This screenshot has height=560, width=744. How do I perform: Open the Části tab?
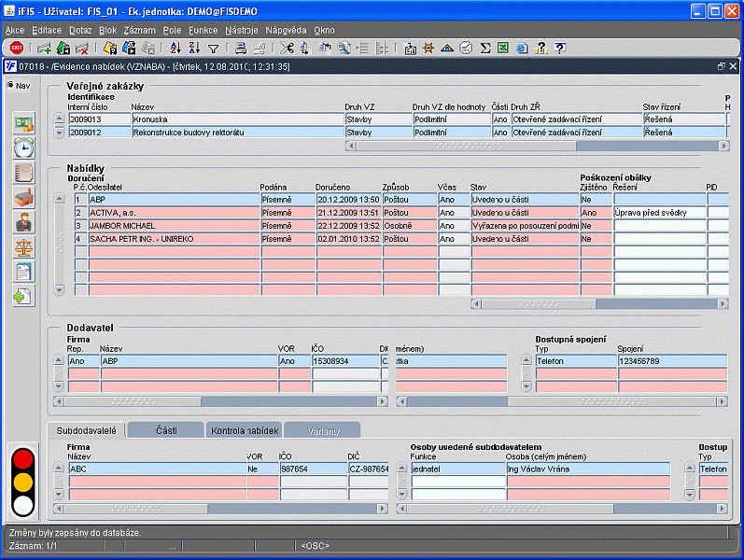[x=165, y=430]
